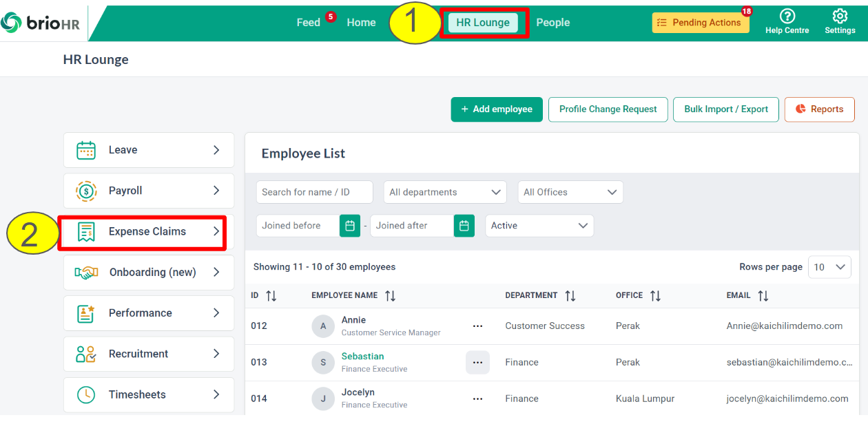Click the Payroll dollar icon

click(x=86, y=191)
